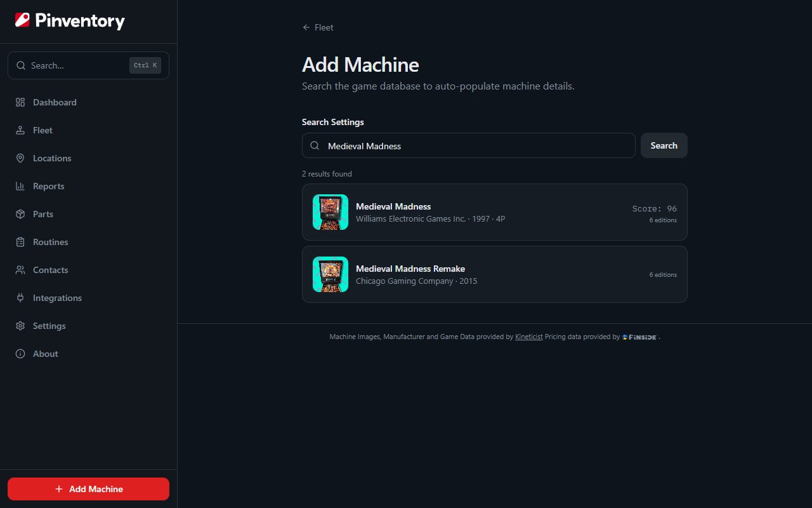Click the magnifier icon in game search field
The width and height of the screenshot is (812, 508).
point(315,145)
